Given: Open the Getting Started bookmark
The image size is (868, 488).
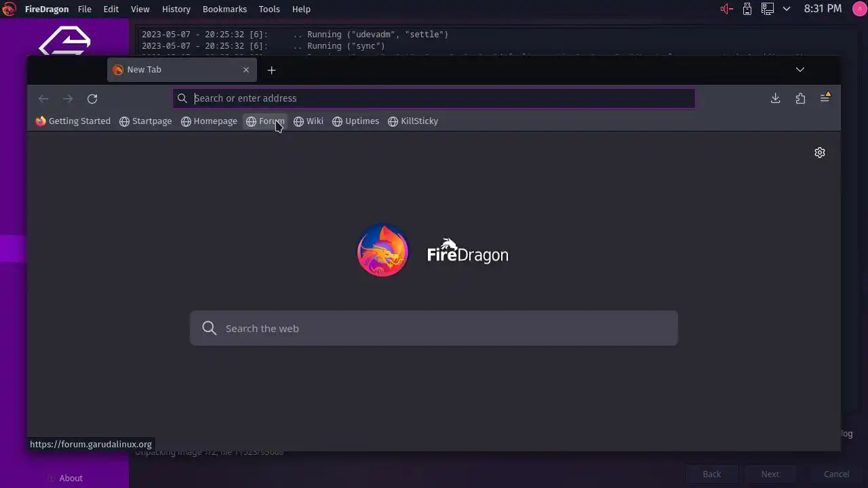Looking at the screenshot, I should point(73,121).
